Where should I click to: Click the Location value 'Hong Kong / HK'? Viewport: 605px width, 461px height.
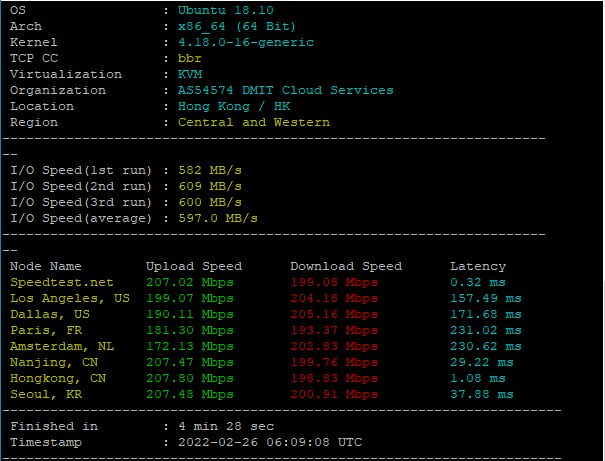[x=234, y=106]
